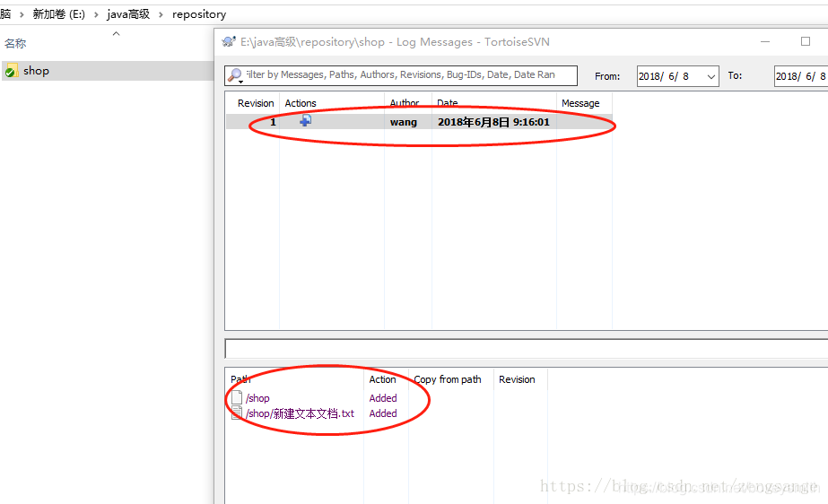828x504 pixels.
Task: Sort log by Revision column header
Action: coord(256,103)
